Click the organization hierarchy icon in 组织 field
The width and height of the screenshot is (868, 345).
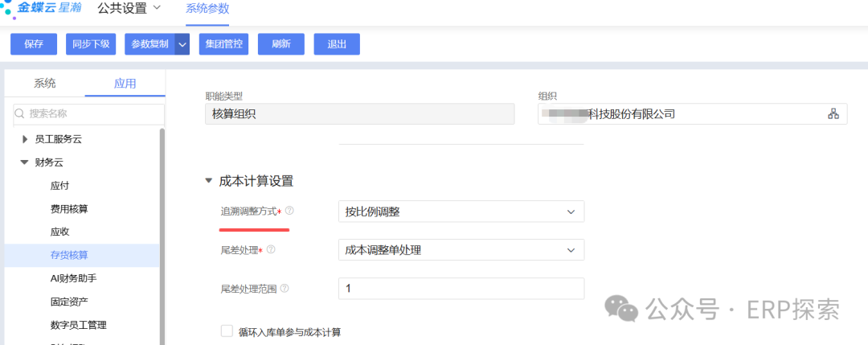pos(833,114)
